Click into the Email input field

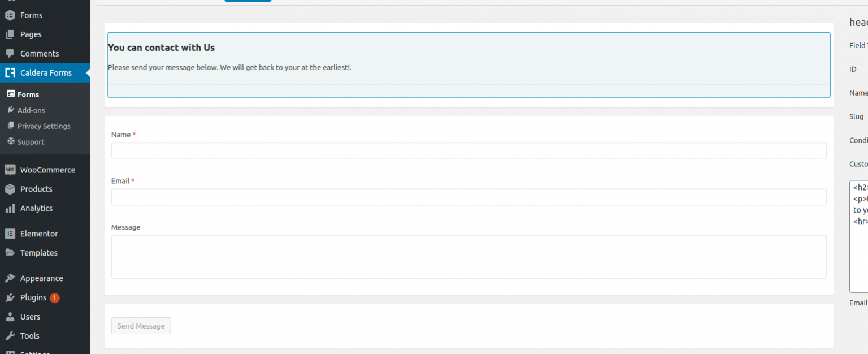(x=468, y=197)
